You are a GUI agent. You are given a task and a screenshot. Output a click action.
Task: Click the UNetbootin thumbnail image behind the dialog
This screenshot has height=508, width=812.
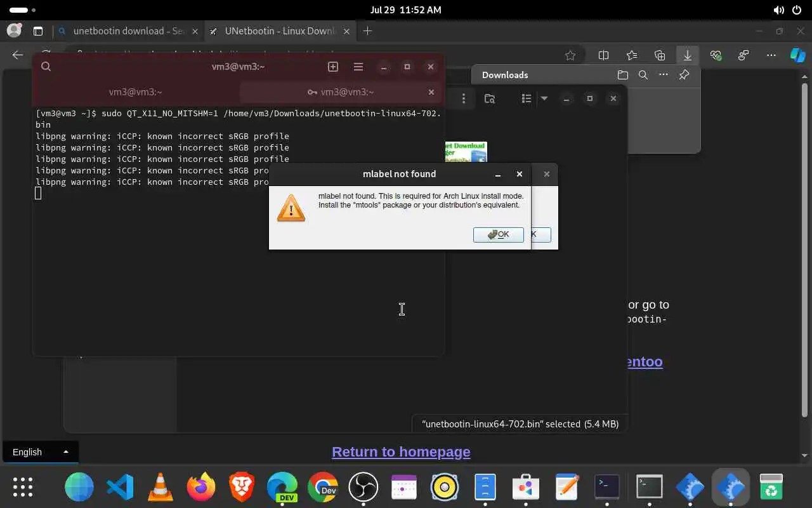466,150
